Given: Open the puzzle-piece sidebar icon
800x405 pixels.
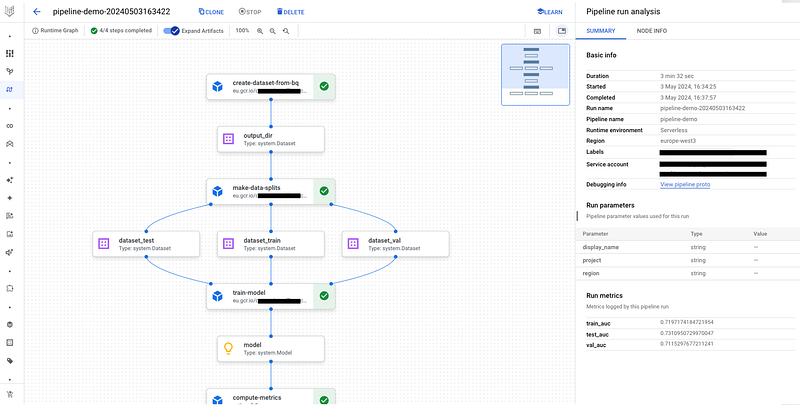Looking at the screenshot, I should coord(10,289).
